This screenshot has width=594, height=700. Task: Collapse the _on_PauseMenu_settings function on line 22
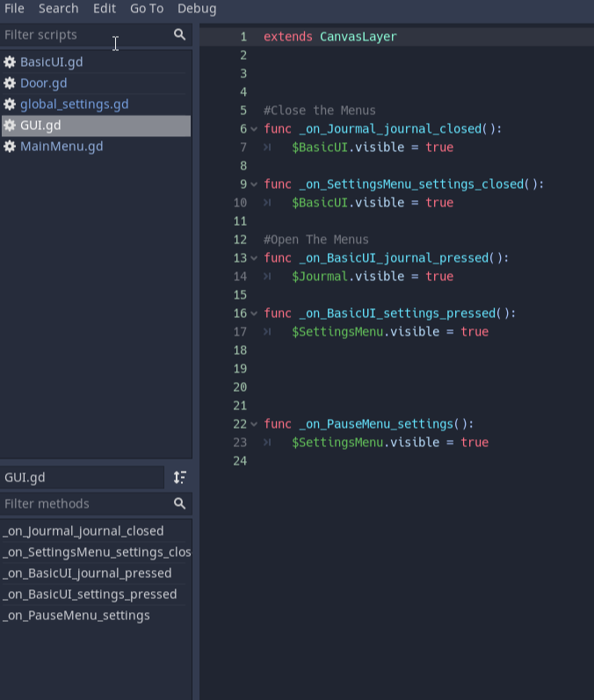tap(255, 424)
